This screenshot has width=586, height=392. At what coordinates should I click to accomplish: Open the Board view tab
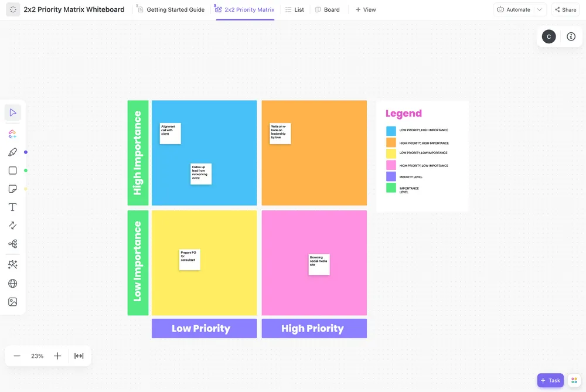(328, 10)
